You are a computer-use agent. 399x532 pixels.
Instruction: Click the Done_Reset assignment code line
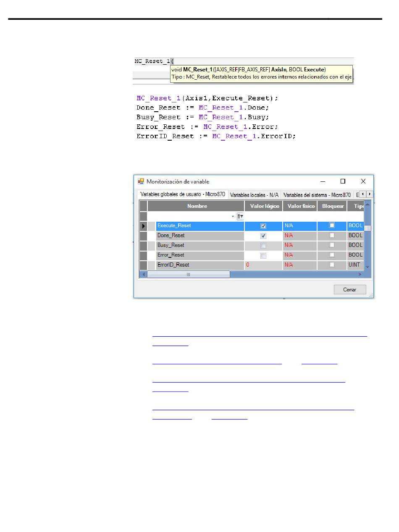[x=203, y=107]
